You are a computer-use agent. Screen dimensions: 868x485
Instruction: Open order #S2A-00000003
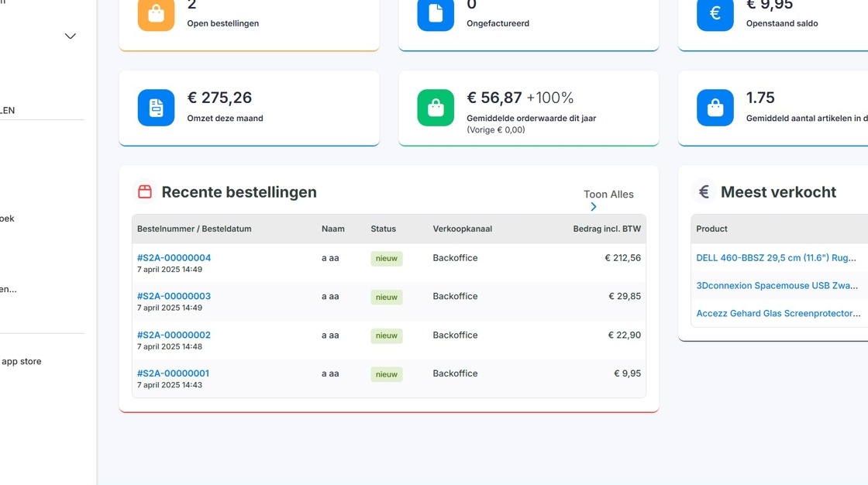[x=174, y=296]
